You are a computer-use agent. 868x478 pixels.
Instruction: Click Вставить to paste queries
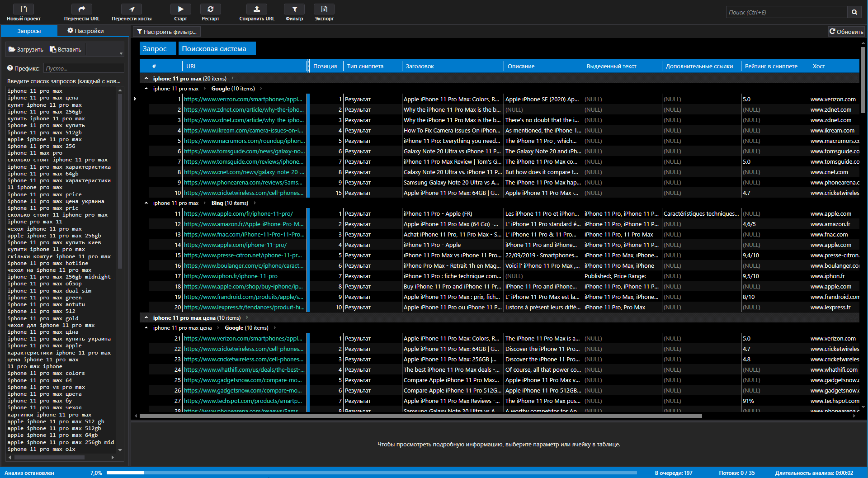[x=66, y=49]
